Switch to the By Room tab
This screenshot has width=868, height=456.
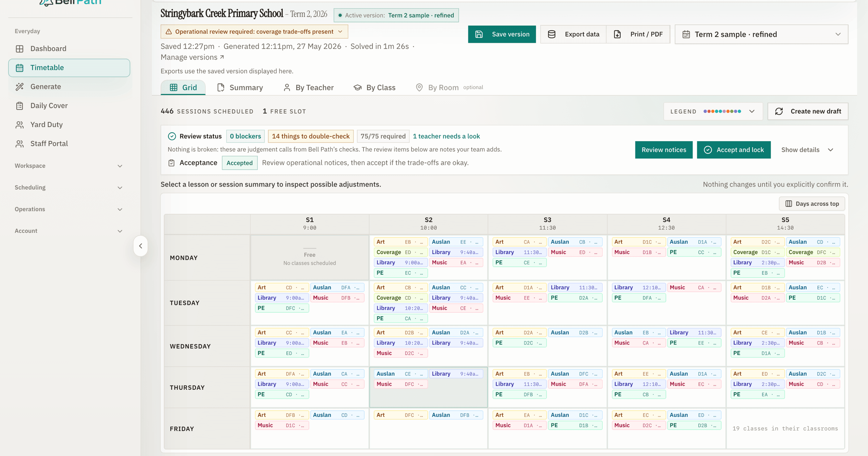449,87
